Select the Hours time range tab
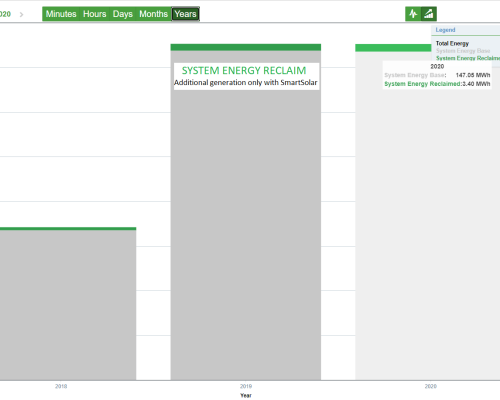This screenshot has width=500, height=400. click(x=95, y=14)
